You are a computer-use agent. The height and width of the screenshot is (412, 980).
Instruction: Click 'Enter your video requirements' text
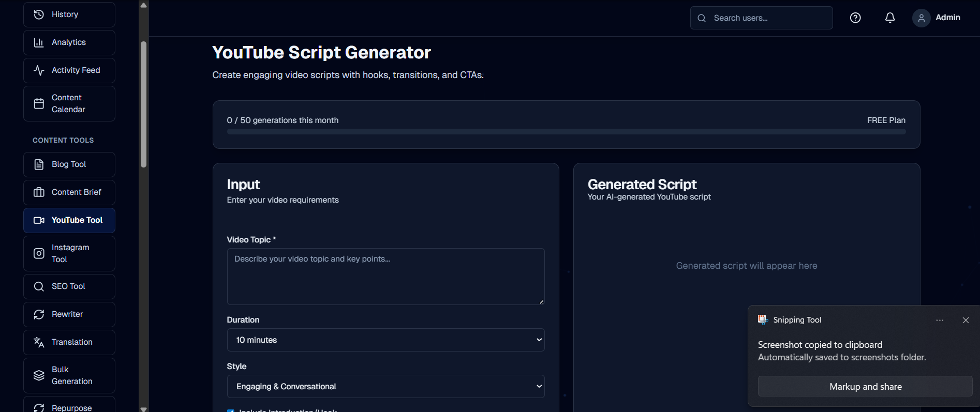pos(283,200)
